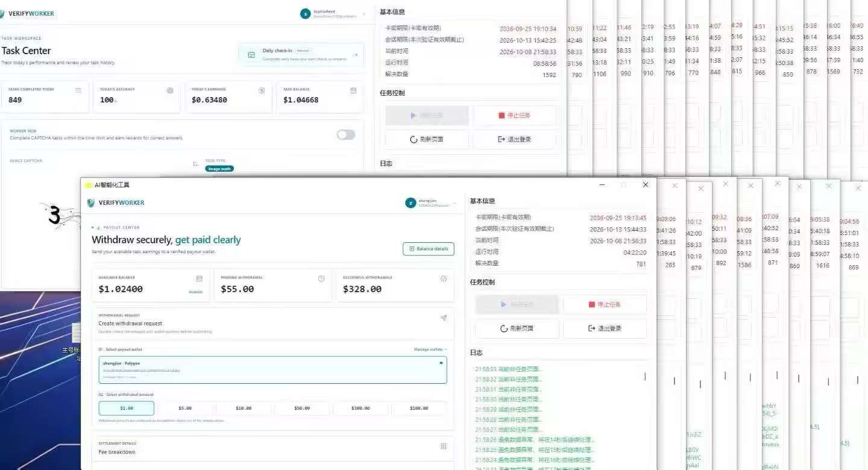The image size is (868, 470).
Task: Select the $1.00 withdrawal amount
Action: point(126,408)
